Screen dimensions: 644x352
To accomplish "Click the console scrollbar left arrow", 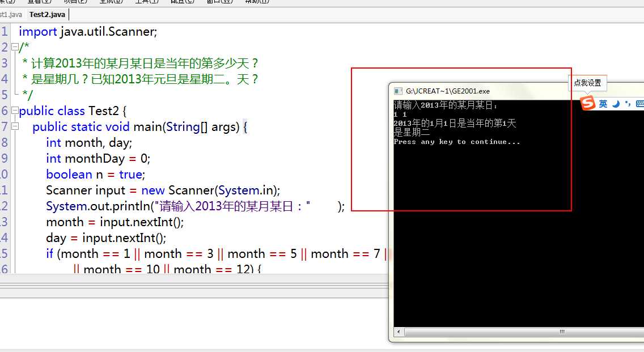I will tap(399, 332).
